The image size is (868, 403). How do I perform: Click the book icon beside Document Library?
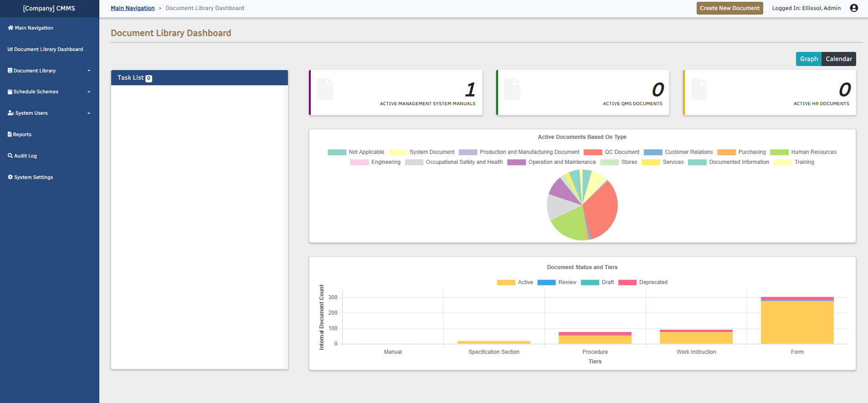pos(10,71)
